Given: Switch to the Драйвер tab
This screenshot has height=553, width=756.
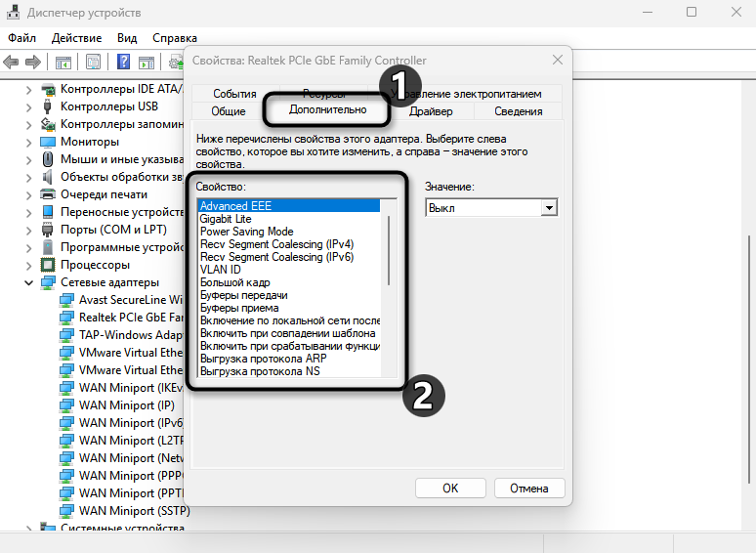Looking at the screenshot, I should pyautogui.click(x=431, y=111).
